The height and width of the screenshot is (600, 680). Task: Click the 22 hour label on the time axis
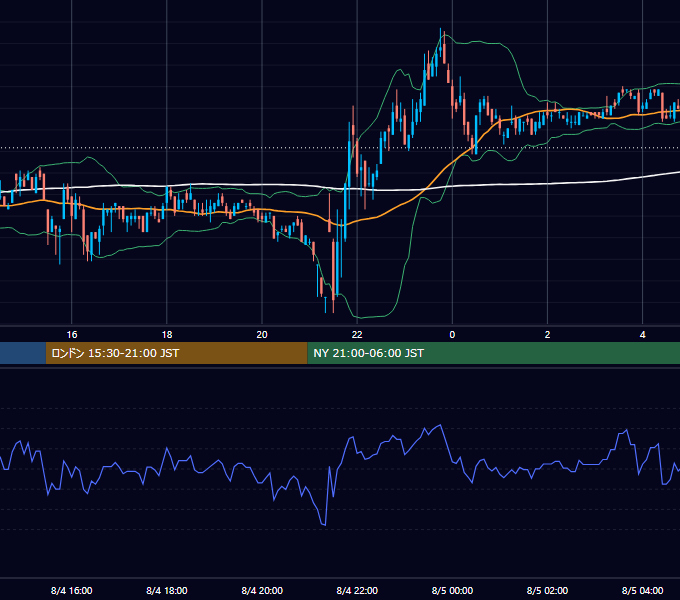[357, 335]
